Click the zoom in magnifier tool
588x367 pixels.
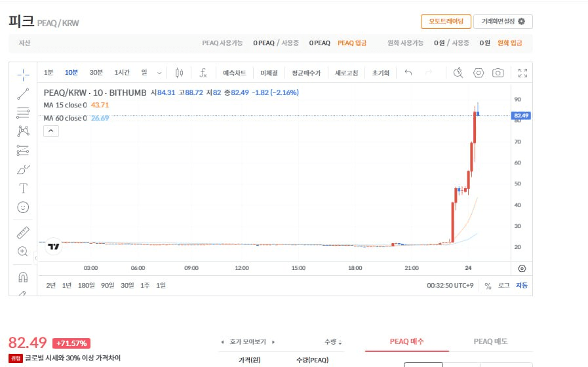click(23, 252)
